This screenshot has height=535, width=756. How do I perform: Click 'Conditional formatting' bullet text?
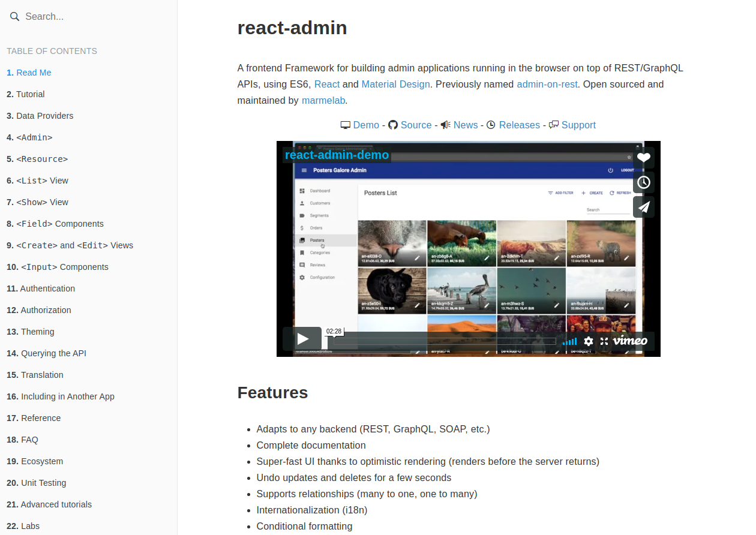304,526
